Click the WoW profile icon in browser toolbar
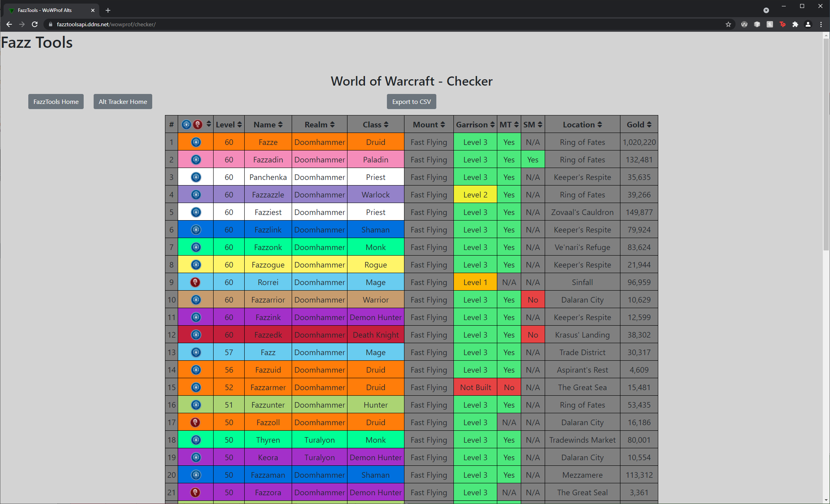Image resolution: width=830 pixels, height=504 pixels. click(x=745, y=24)
